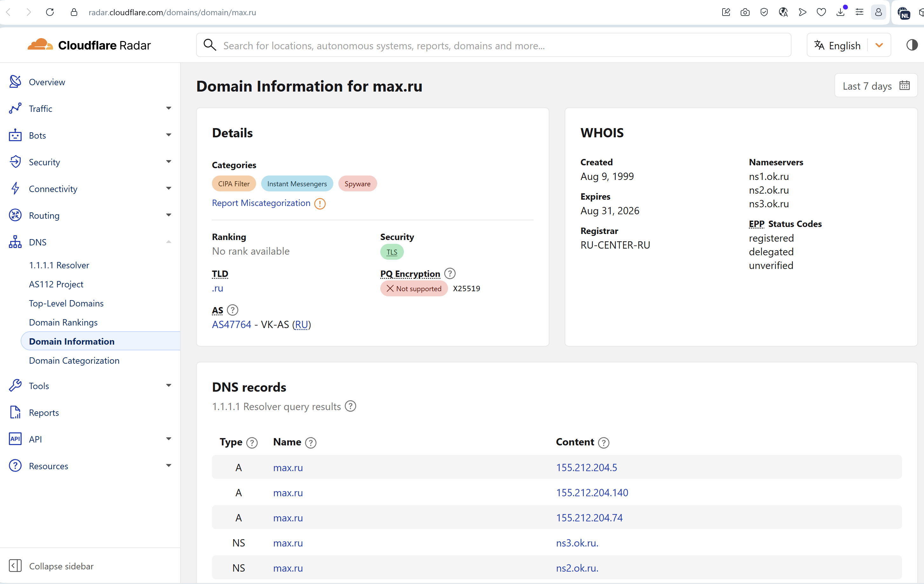This screenshot has height=584, width=924.
Task: Click the Report Miscategorization link
Action: 261,203
